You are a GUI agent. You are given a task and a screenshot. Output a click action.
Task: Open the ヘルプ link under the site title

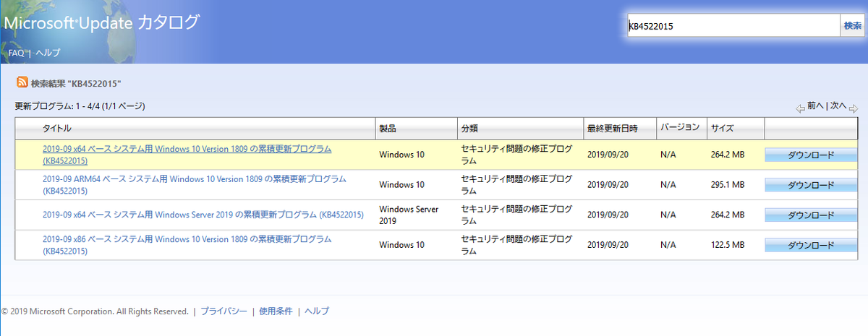point(48,53)
